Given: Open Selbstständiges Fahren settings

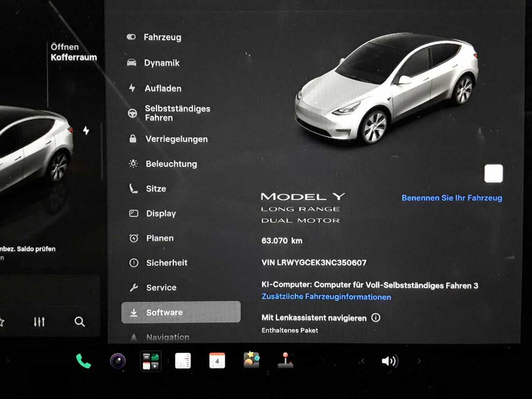Looking at the screenshot, I should point(178,113).
